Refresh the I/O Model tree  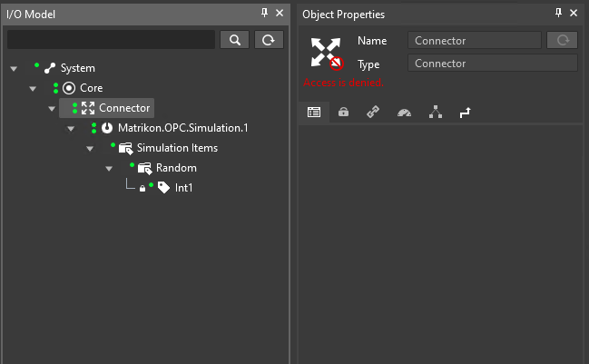(269, 40)
